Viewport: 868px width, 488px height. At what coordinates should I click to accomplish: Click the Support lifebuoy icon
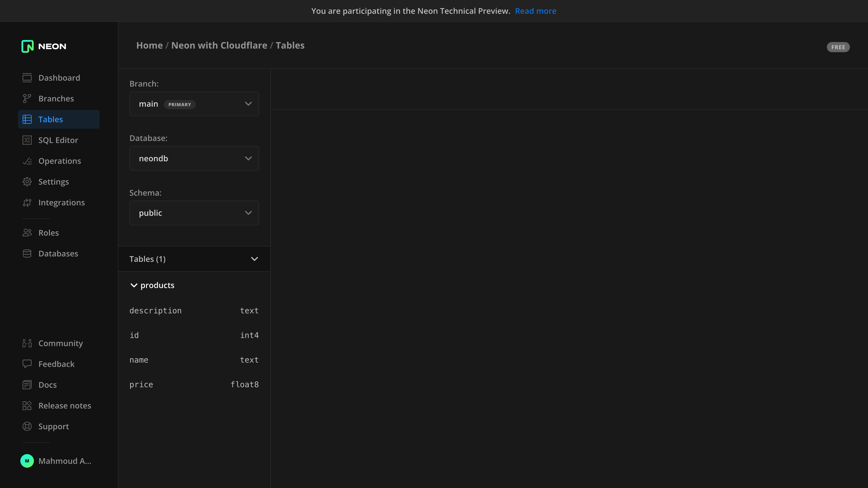27,426
